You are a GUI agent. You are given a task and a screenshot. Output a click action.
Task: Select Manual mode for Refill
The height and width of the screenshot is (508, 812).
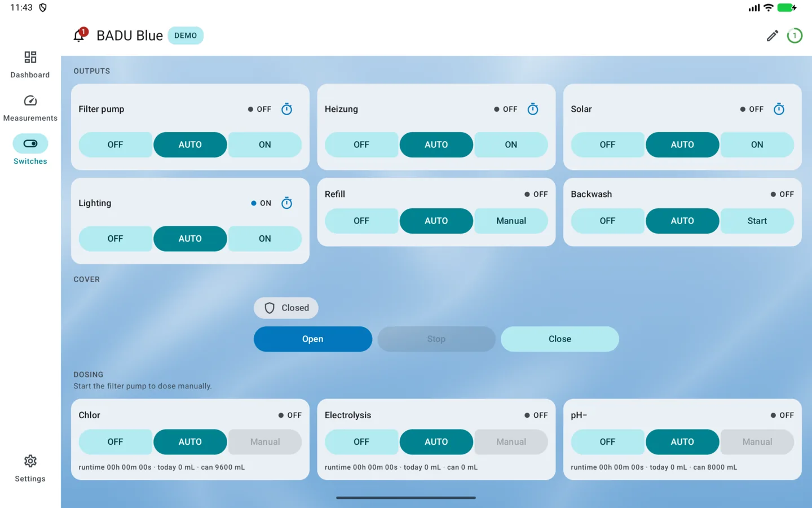pos(511,221)
